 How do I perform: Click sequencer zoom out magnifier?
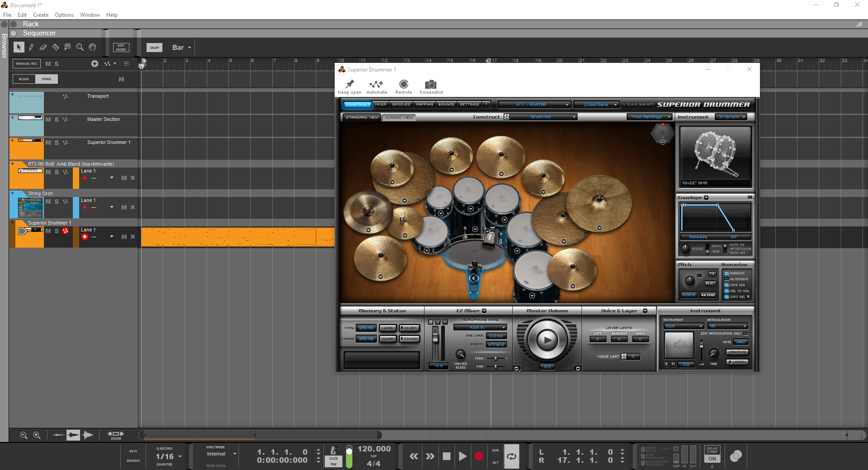coord(24,435)
